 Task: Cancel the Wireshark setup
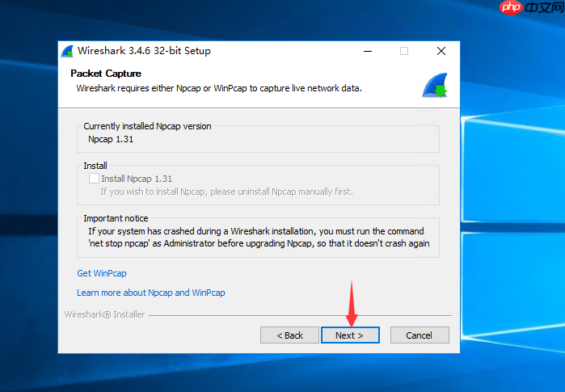pos(420,335)
